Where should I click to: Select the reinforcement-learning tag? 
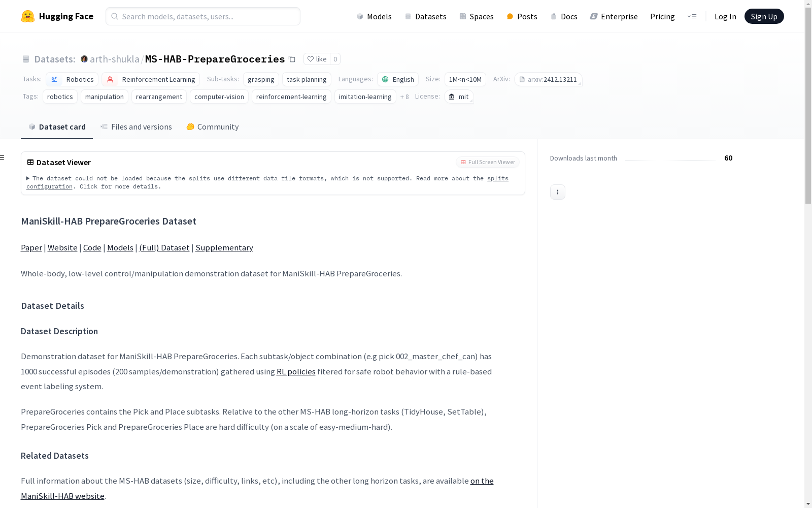(291, 97)
